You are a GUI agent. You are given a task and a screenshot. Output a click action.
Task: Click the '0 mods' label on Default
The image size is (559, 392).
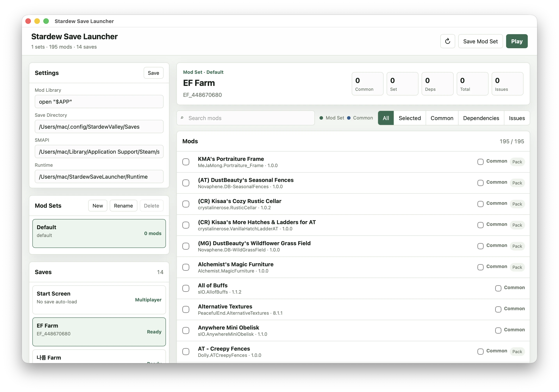coord(153,233)
